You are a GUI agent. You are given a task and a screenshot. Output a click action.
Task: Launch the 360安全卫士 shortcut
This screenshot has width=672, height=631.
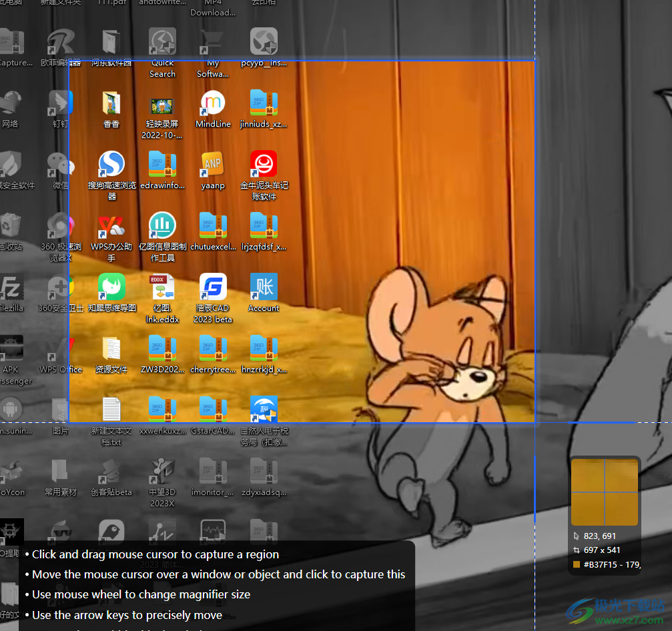coord(61,287)
